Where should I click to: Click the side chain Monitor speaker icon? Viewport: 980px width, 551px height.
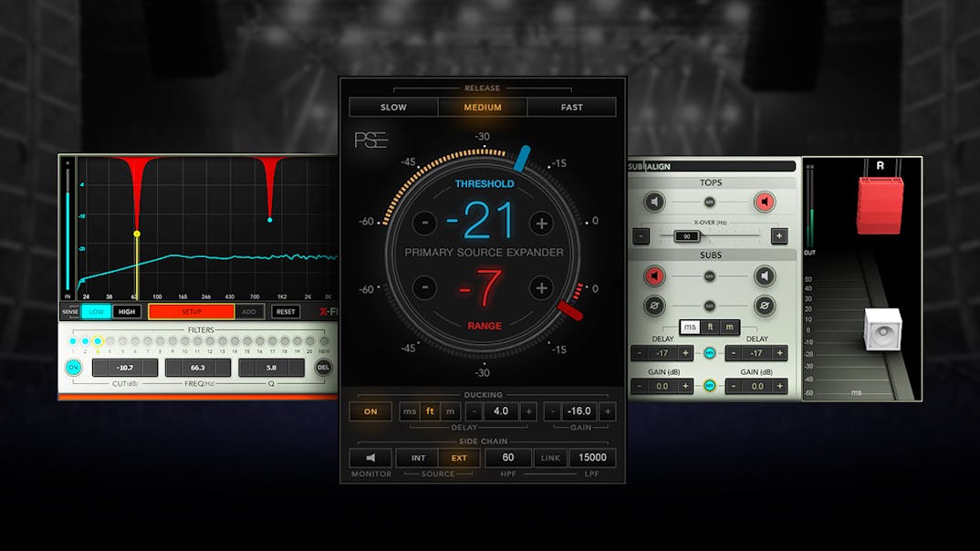(x=370, y=458)
